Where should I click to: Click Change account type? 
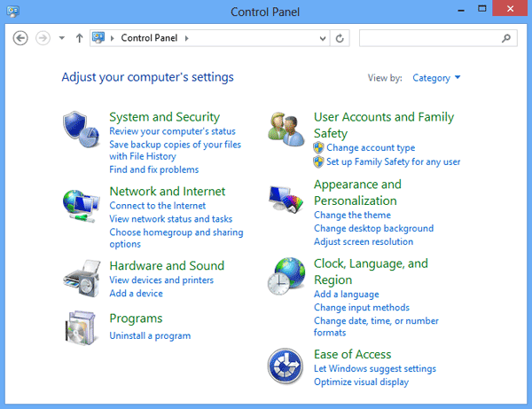(371, 148)
